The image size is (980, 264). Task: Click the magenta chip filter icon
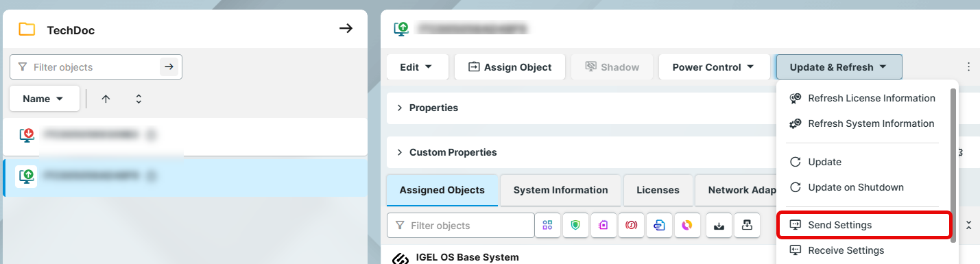click(603, 226)
